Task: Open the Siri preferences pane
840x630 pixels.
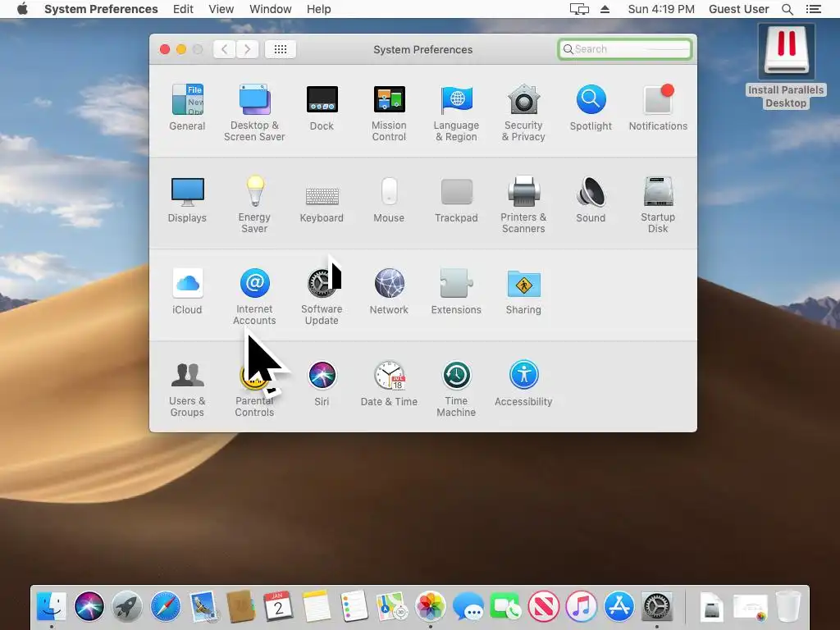Action: tap(322, 383)
